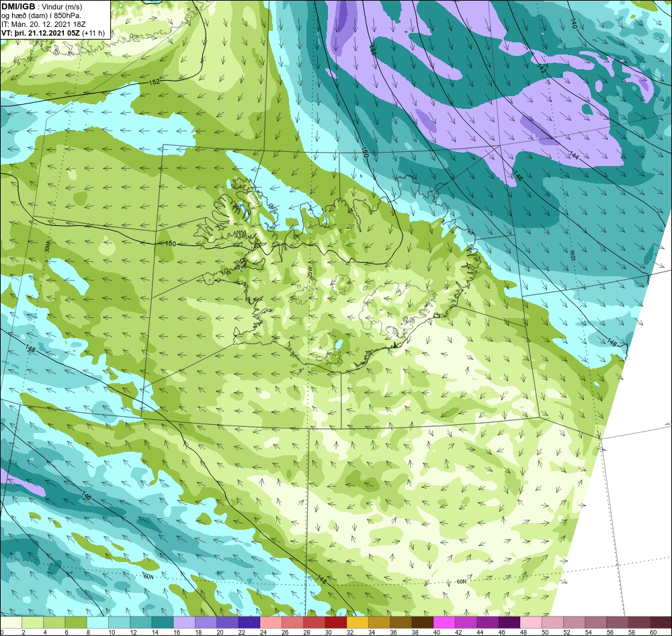672x636 pixels.
Task: Select the golden yellow swatch between 32 and 34
Action: [x=358, y=623]
